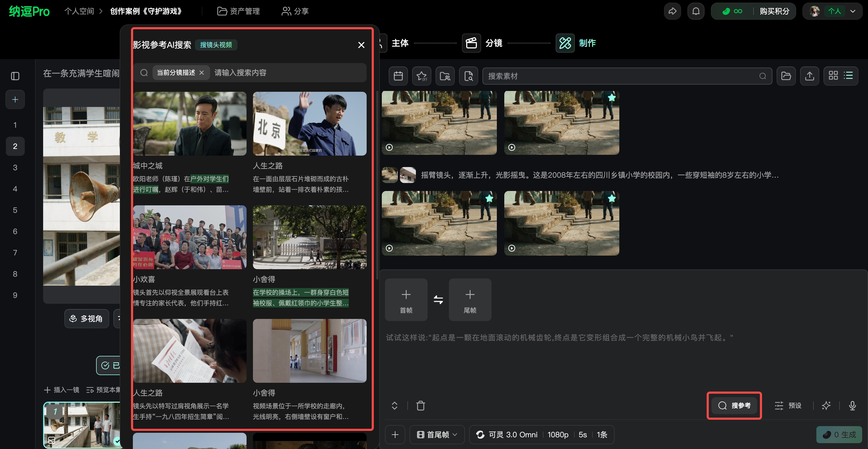Viewport: 868px width, 449px height.
Task: Click the 多视角 button
Action: pos(87,318)
